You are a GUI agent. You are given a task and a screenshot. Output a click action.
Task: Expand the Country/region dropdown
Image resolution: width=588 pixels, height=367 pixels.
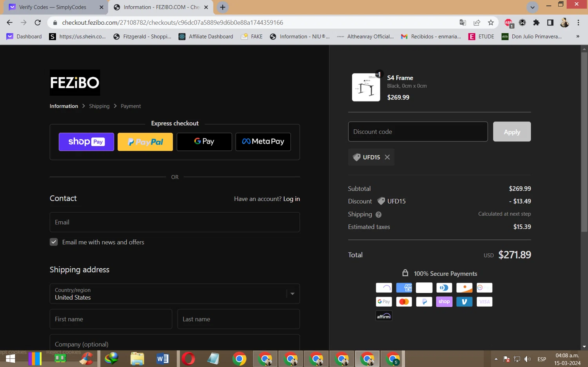point(292,294)
